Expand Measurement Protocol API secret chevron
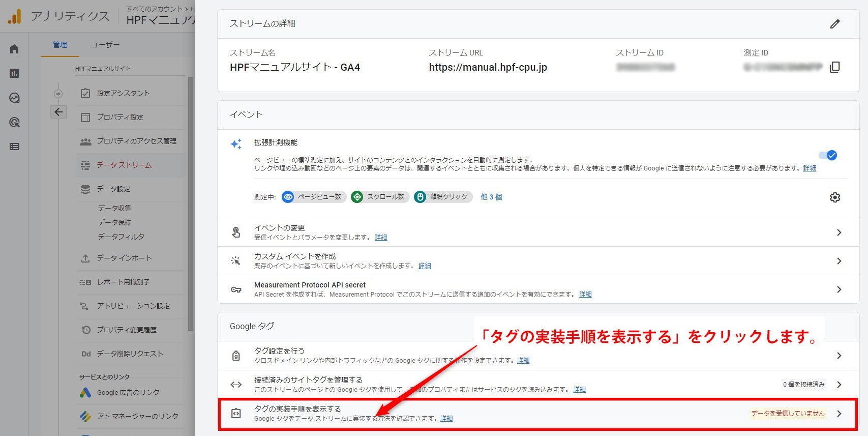 (x=839, y=289)
